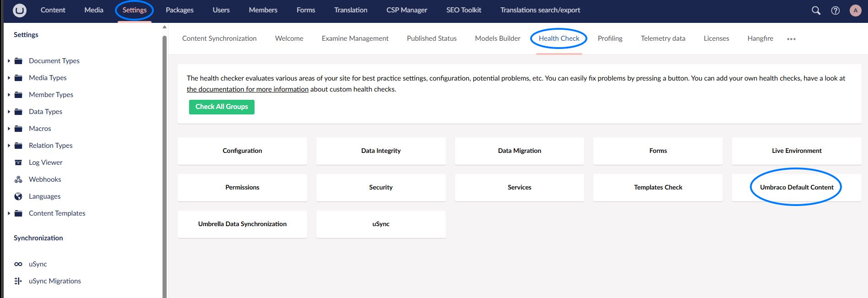Screen dimensions: 868x298
Task: Click the Relation Types folder icon
Action: coord(18,146)
